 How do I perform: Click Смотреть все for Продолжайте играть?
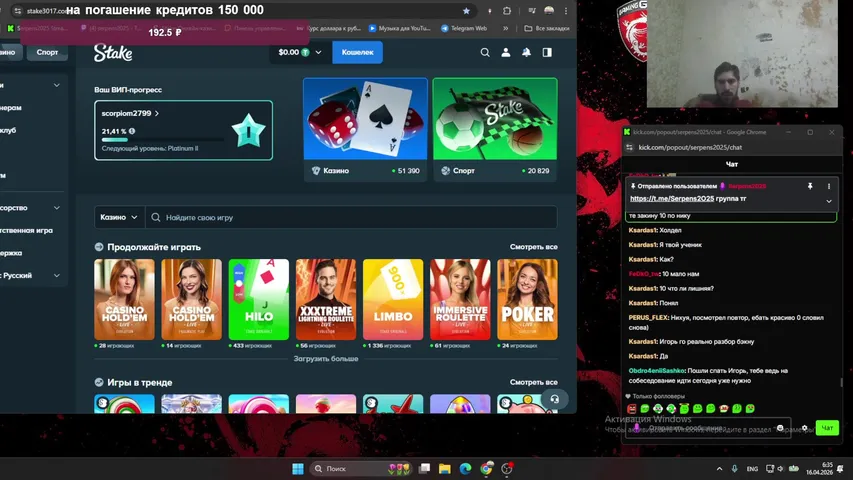(534, 247)
